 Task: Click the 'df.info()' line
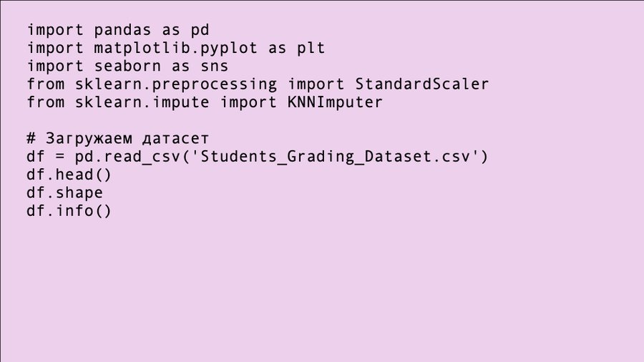pos(69,211)
